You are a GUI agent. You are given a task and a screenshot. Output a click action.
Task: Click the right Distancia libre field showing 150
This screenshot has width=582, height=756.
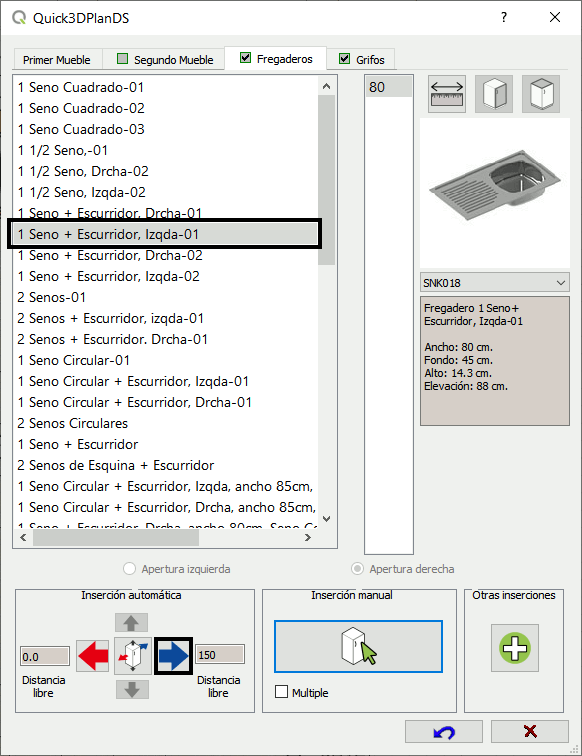point(220,655)
